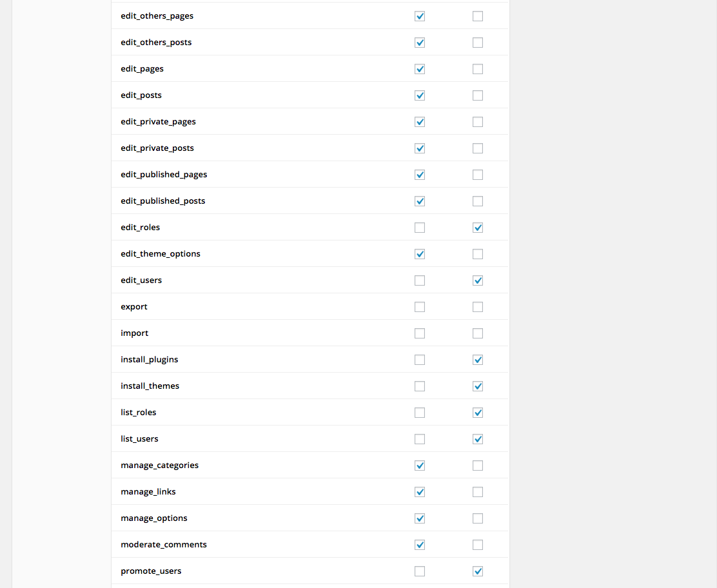The height and width of the screenshot is (588, 717).
Task: Uncheck second checkbox for list_roles
Action: tap(477, 413)
